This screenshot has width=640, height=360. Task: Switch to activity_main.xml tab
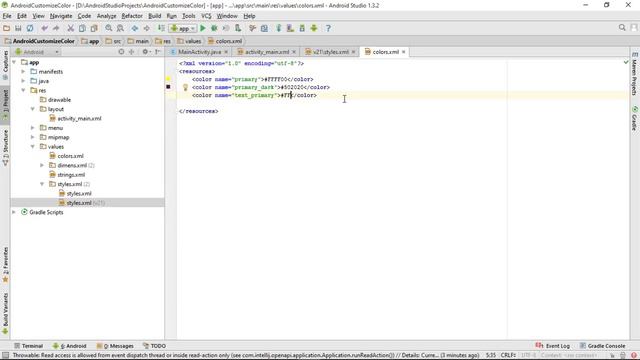267,52
